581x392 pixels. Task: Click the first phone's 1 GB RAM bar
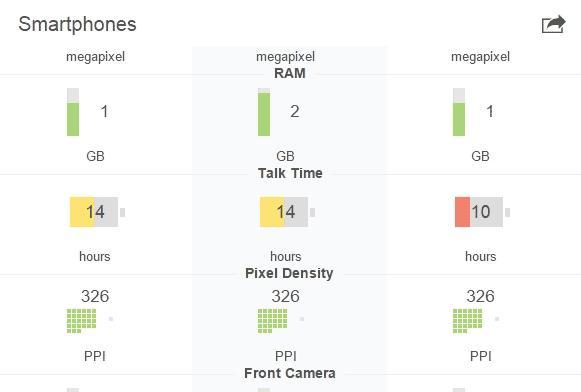pos(73,112)
